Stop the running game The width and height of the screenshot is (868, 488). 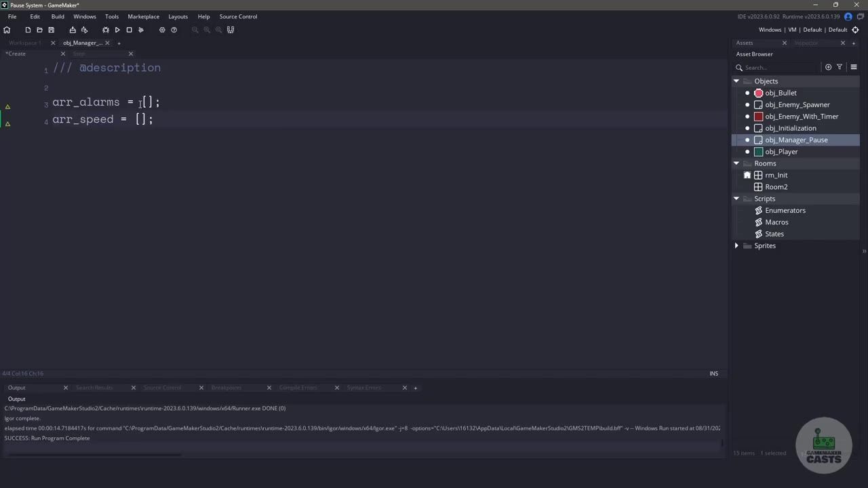[x=129, y=30]
